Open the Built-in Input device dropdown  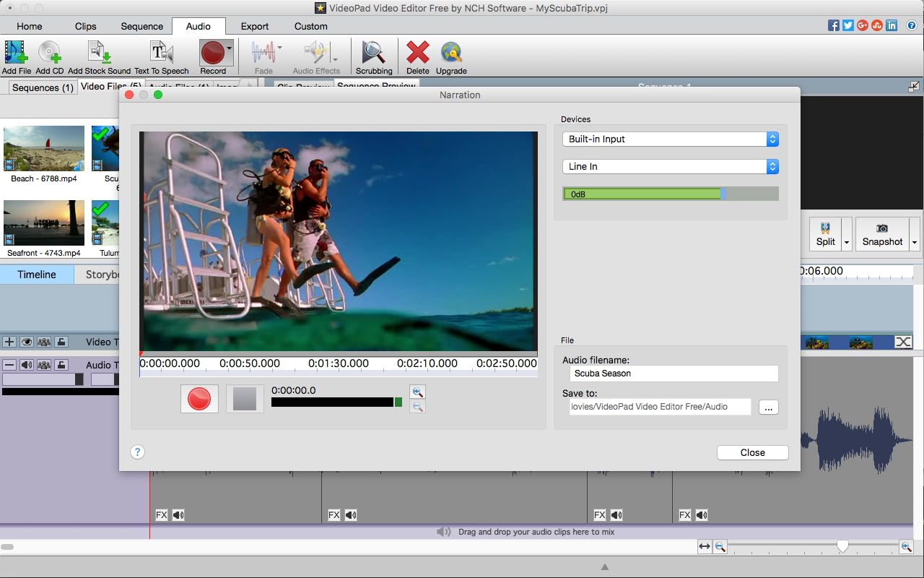(x=670, y=139)
